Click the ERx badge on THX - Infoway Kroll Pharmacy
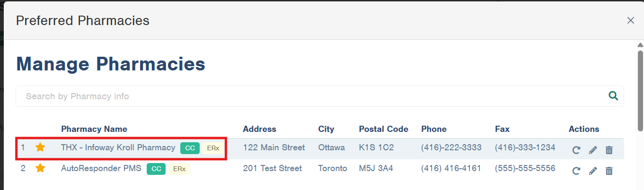 213,148
